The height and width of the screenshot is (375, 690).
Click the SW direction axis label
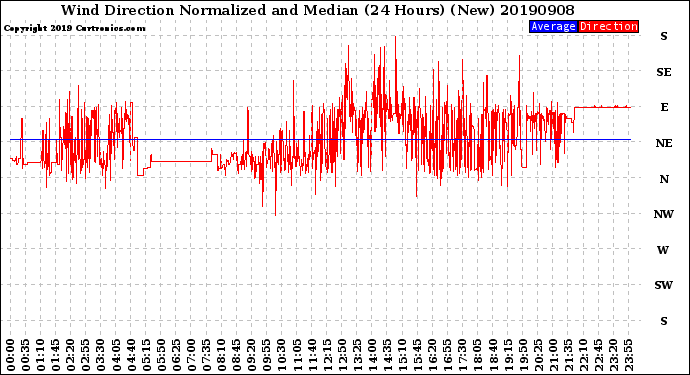[x=663, y=285]
